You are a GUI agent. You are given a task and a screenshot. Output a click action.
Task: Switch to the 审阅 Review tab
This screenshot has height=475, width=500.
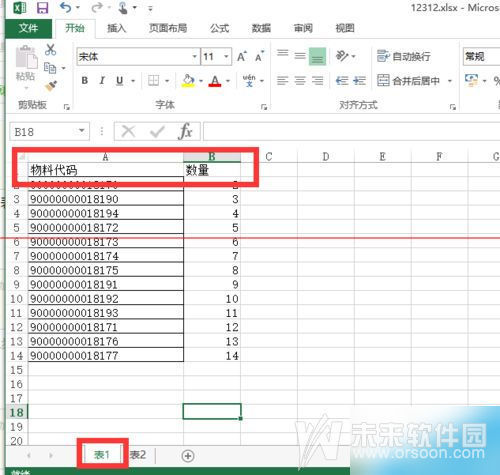303,28
